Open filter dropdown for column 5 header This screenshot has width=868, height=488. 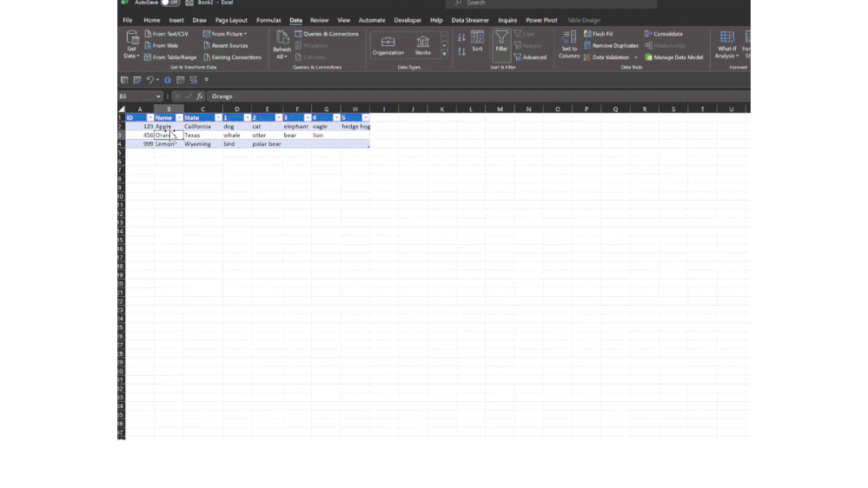365,118
